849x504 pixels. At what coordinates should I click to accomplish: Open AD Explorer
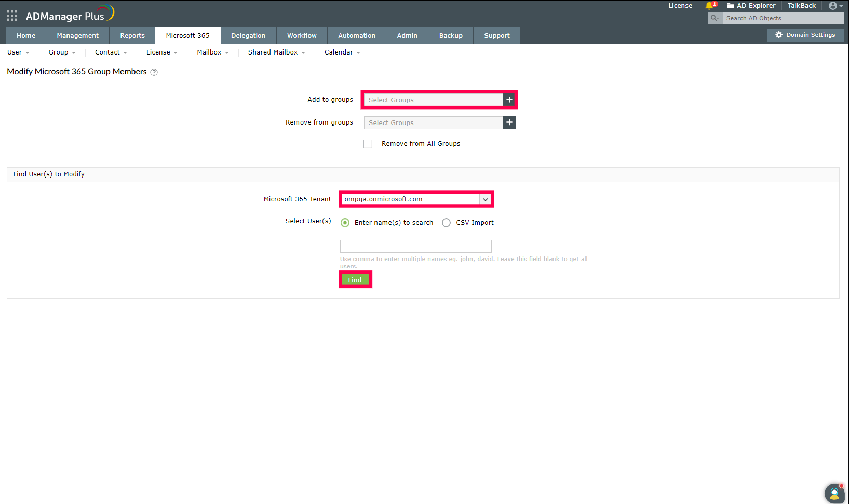(x=751, y=6)
